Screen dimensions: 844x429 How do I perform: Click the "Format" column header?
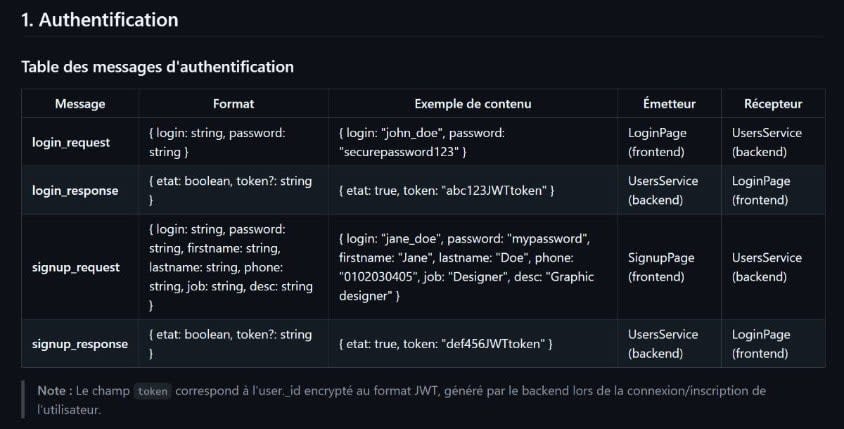(233, 104)
